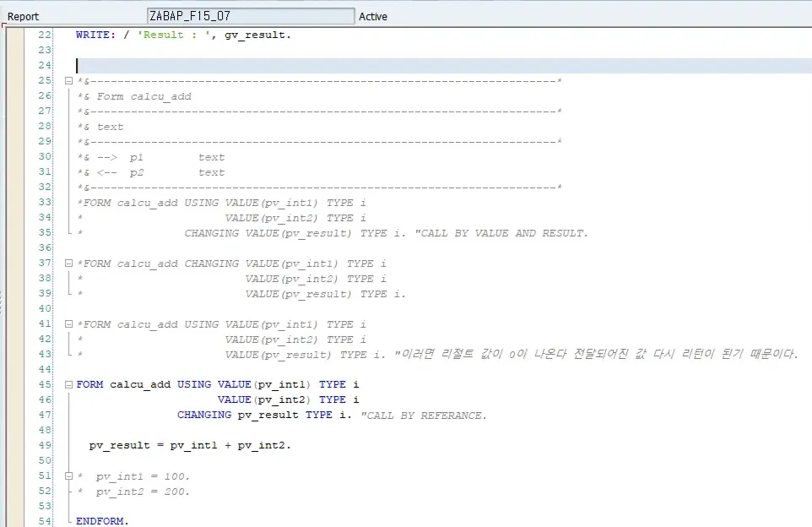
Task: Click the '<-- p2 text' comment line
Action: click(151, 172)
